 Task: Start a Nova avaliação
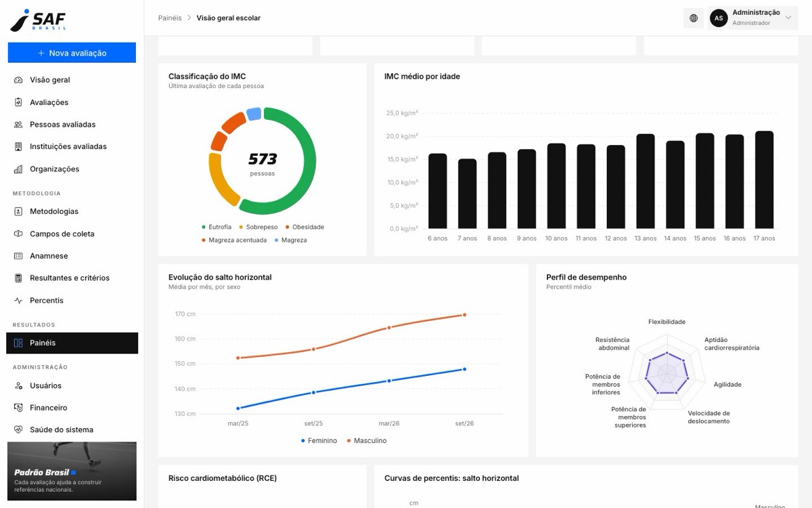click(72, 53)
